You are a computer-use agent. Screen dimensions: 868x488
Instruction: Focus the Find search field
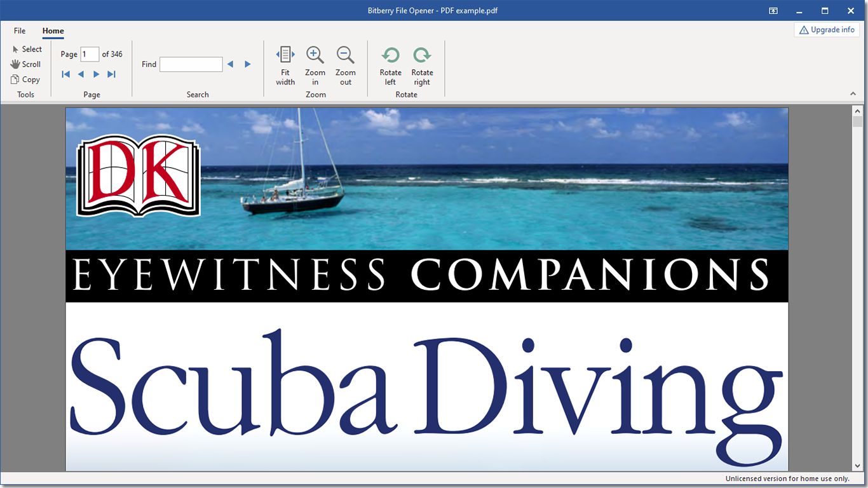[191, 64]
